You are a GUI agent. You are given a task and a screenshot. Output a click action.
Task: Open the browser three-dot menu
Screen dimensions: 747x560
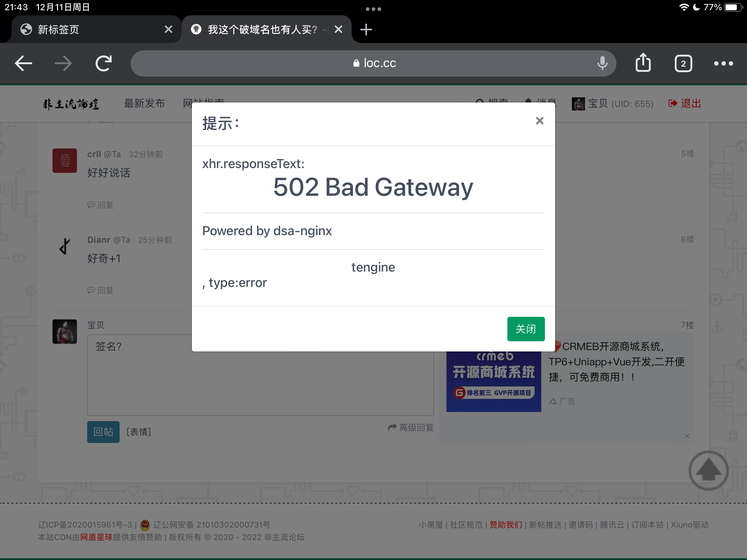[x=723, y=63]
